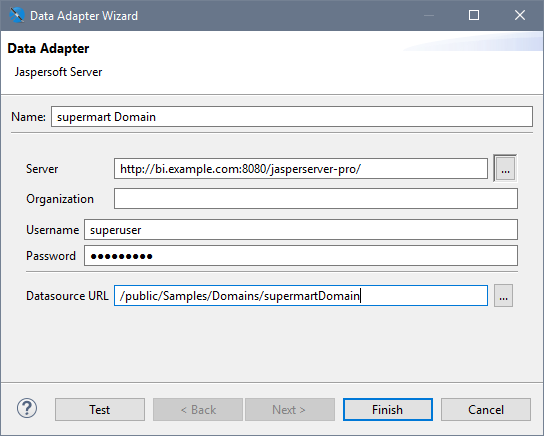Click the Name: label
The height and width of the screenshot is (436, 544).
tap(28, 117)
